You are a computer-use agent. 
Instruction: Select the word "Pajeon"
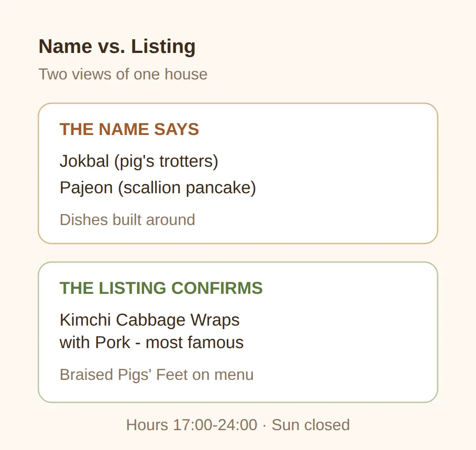(86, 188)
